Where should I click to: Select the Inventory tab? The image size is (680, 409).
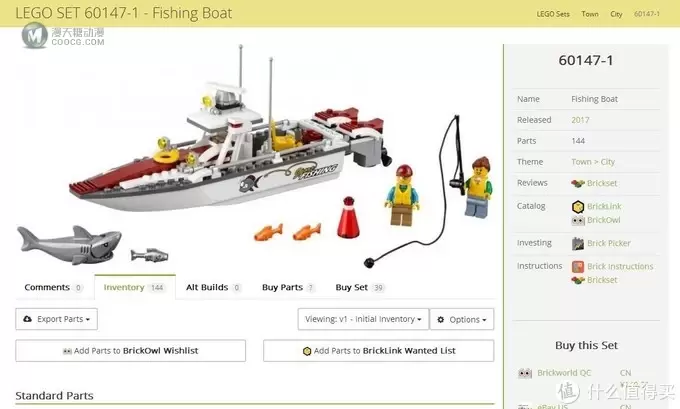(135, 287)
